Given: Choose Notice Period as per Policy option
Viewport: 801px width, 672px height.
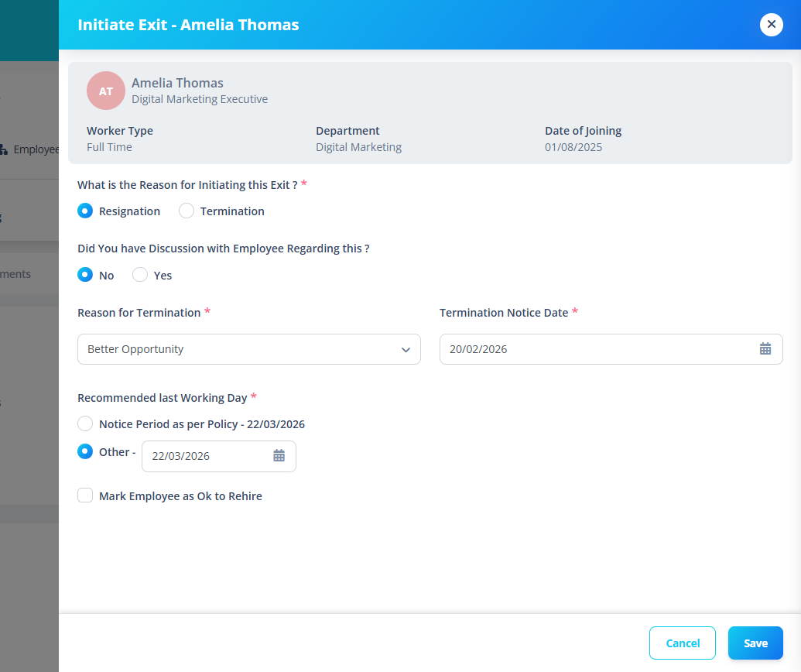Looking at the screenshot, I should [x=85, y=423].
